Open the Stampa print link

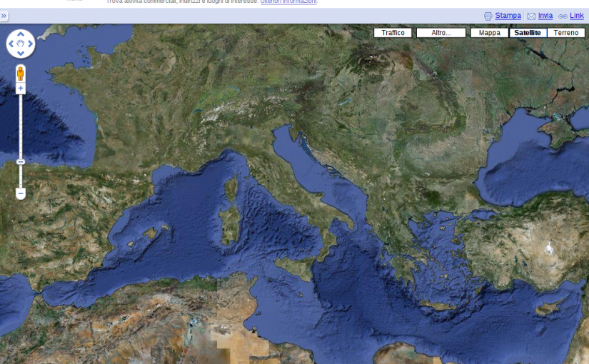pos(508,16)
